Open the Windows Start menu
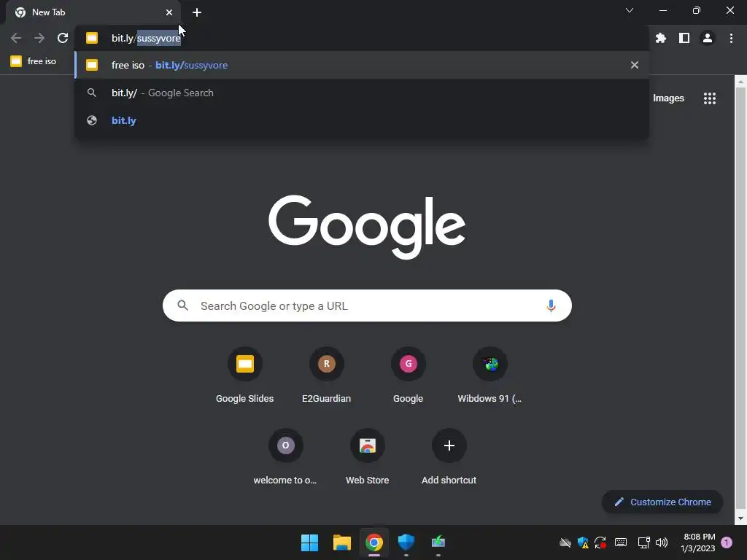 tap(309, 542)
